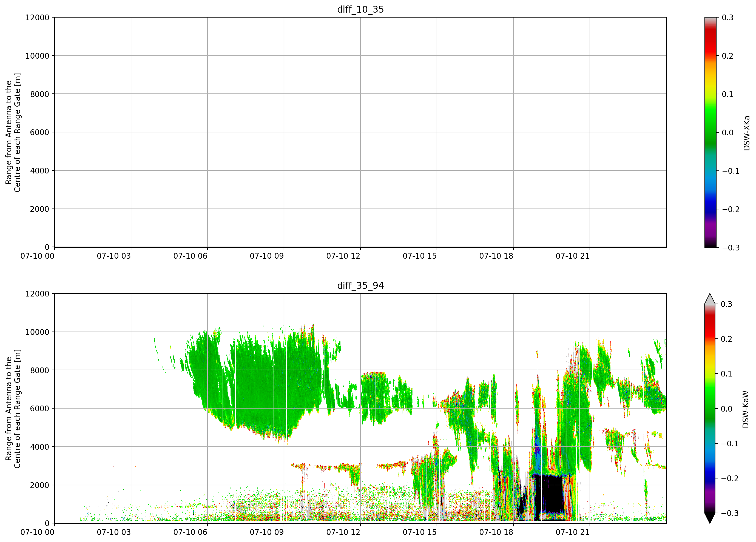Screen dimensions: 756x542
Task: Click the diff_35_94 plot title
Action: pyautogui.click(x=360, y=286)
